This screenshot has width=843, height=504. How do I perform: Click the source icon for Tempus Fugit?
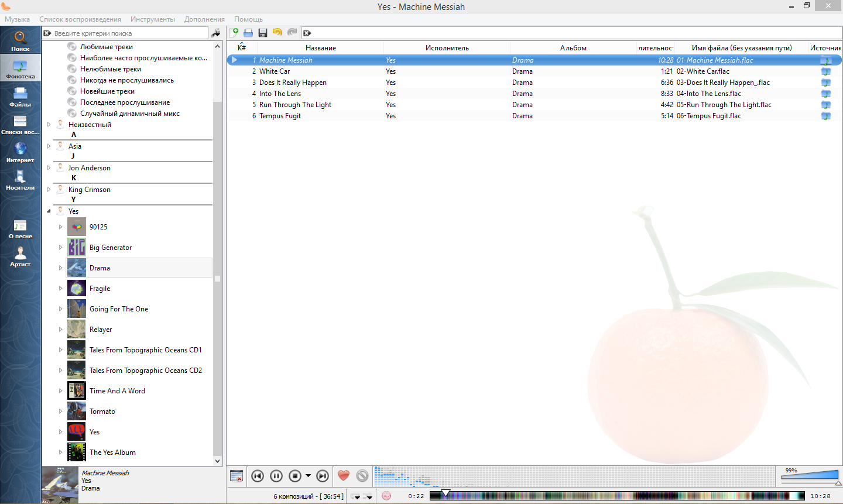tap(826, 116)
